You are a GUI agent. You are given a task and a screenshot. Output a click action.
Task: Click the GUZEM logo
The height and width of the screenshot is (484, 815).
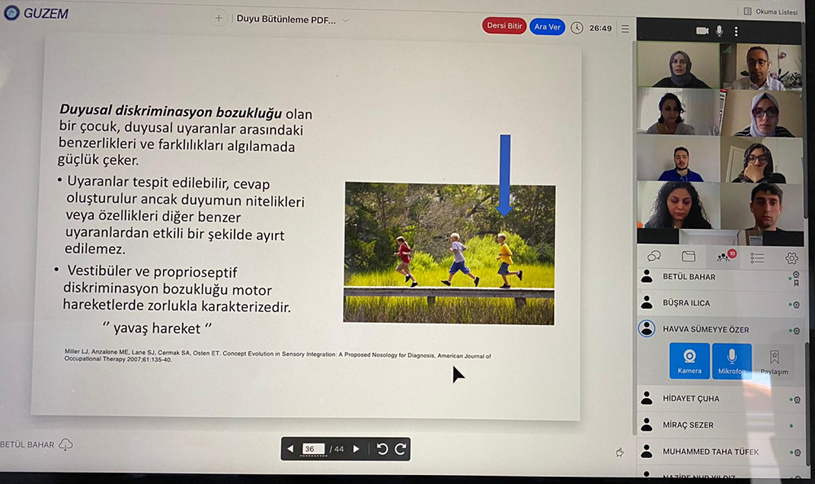pyautogui.click(x=36, y=13)
